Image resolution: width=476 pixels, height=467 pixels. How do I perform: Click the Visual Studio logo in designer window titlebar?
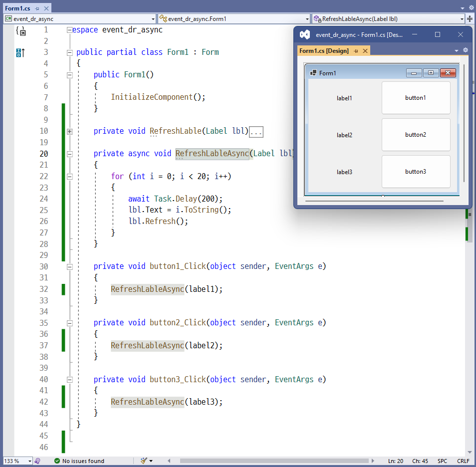pos(304,34)
